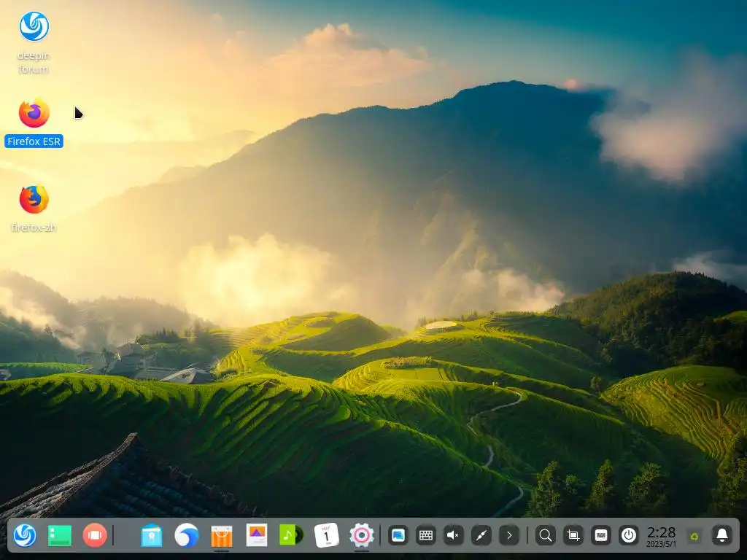Click the desktop wallpaper tray icon
This screenshot has width=747, height=560.
398,536
